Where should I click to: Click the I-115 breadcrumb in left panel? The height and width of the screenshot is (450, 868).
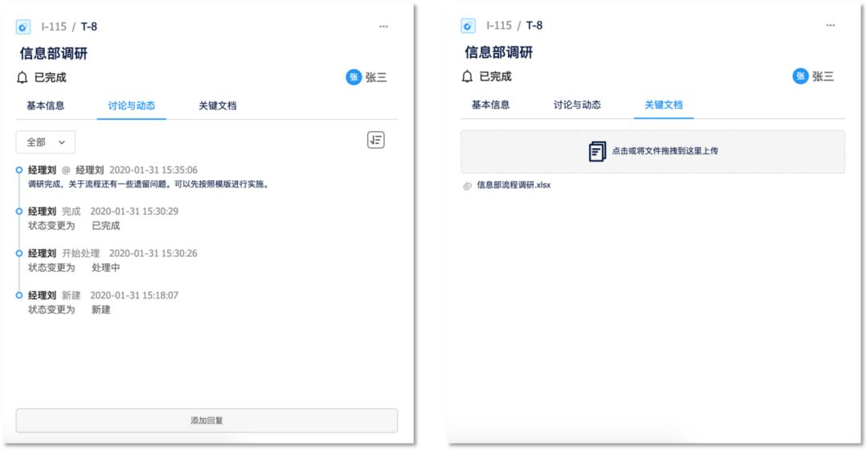[x=54, y=27]
